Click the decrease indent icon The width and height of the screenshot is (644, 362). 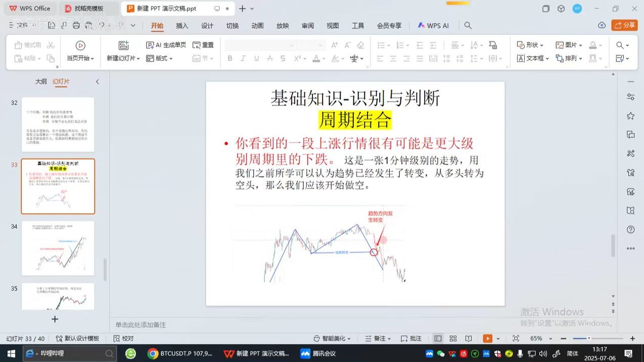[x=421, y=45]
